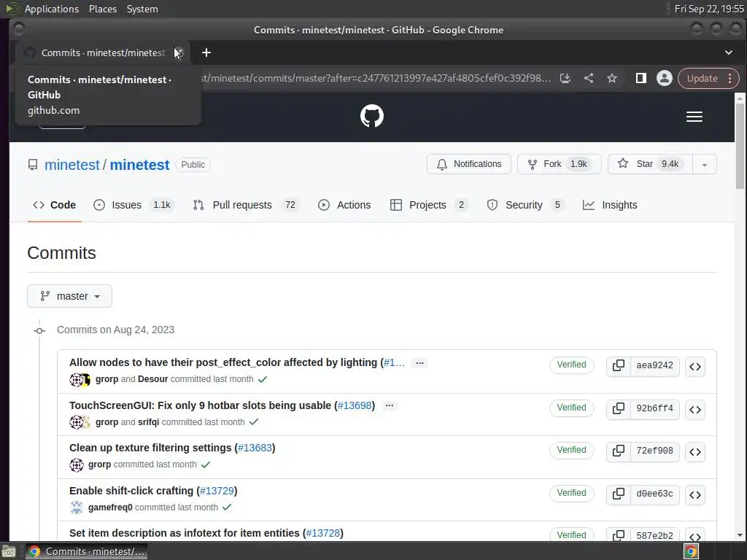
Task: Browse repository at commit 92b6ff4
Action: click(695, 410)
